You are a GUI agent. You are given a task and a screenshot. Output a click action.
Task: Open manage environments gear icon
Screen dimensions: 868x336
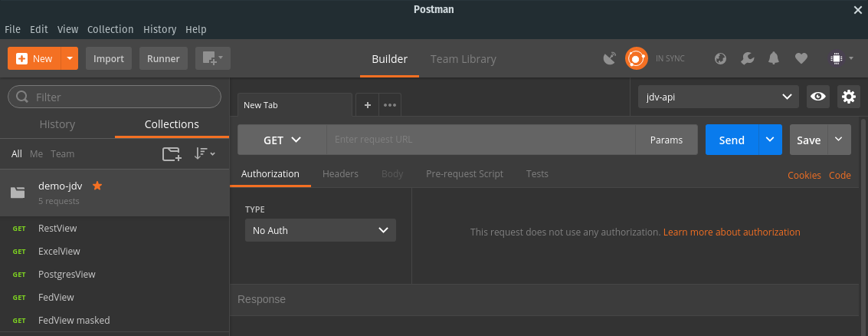pos(849,97)
